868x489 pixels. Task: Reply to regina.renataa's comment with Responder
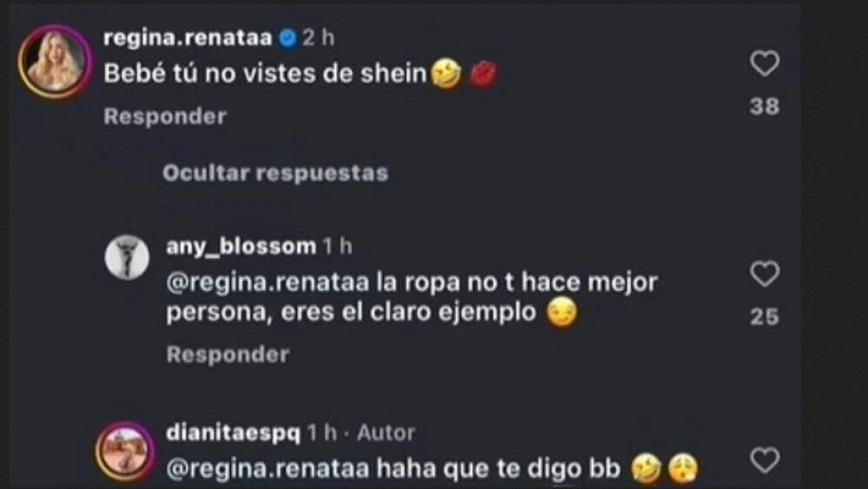tap(165, 116)
